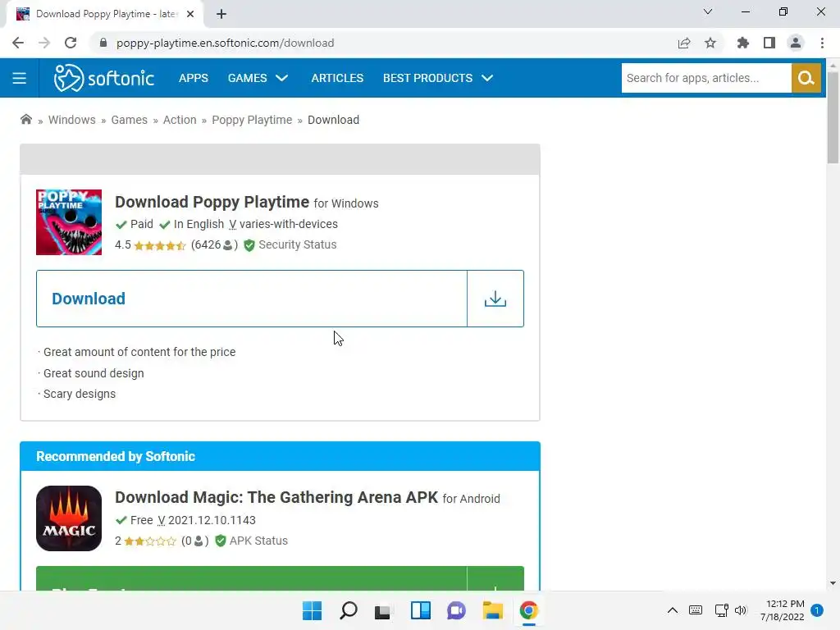Click the orange search magnifier button
This screenshot has width=840, height=630.
[x=806, y=78]
